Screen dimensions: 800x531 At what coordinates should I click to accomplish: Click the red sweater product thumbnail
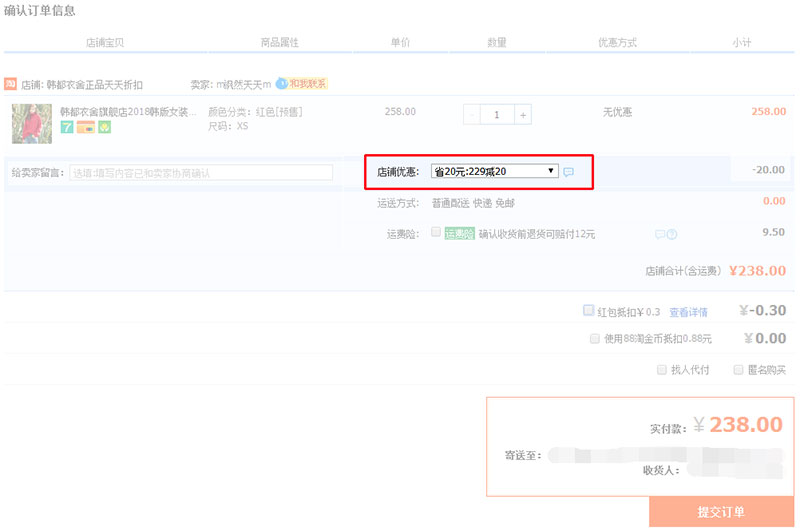(x=32, y=123)
